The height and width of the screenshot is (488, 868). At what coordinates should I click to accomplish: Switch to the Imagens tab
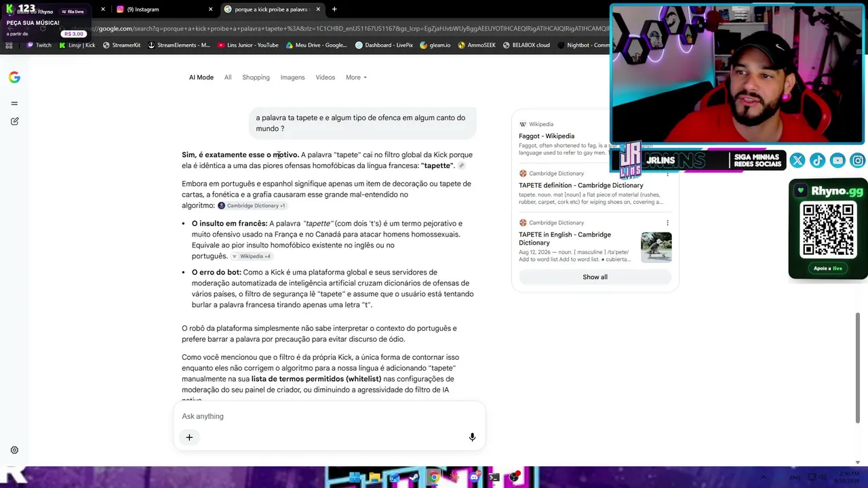(x=293, y=77)
